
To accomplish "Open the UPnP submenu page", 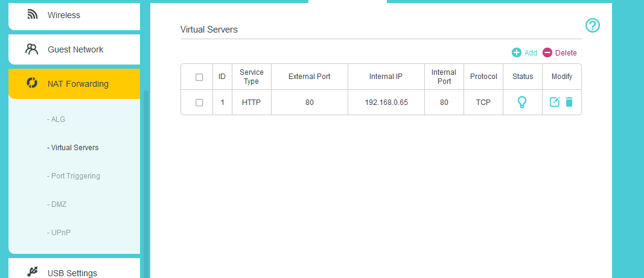I will pyautogui.click(x=57, y=233).
